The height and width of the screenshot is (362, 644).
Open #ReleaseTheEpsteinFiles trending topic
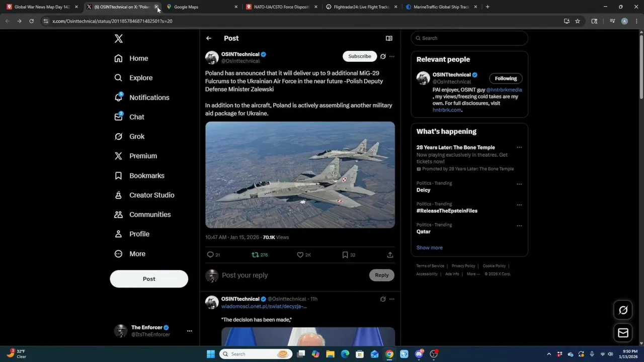pos(447,211)
